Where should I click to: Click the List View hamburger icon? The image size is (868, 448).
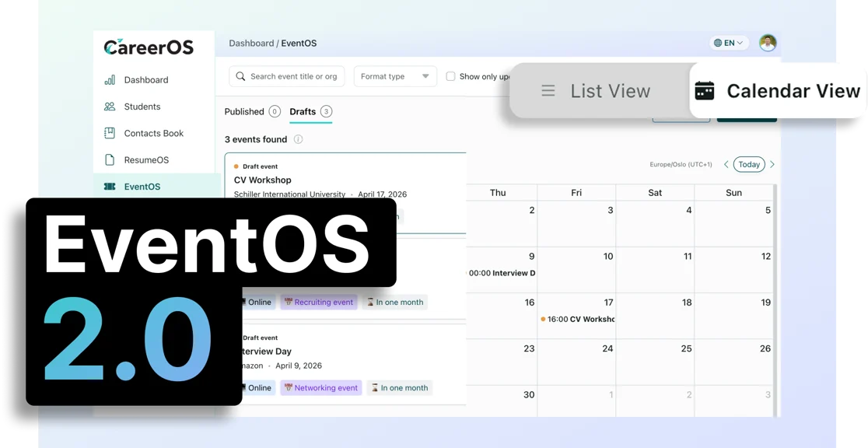tap(548, 91)
